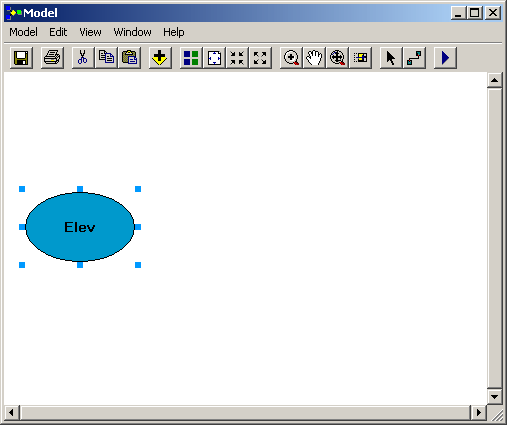Select the Elev ellipse element
This screenshot has width=507, height=425.
click(80, 227)
